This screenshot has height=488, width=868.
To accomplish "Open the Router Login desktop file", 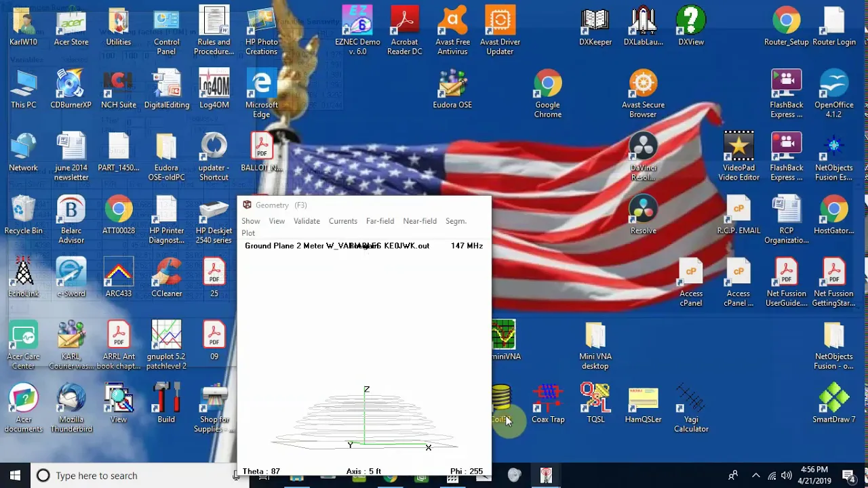I will 834,26.
